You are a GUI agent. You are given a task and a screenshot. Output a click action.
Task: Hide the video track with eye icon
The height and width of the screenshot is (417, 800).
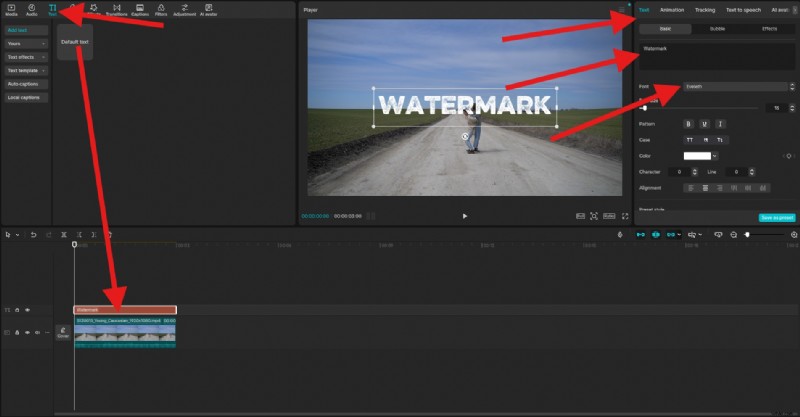click(27, 333)
